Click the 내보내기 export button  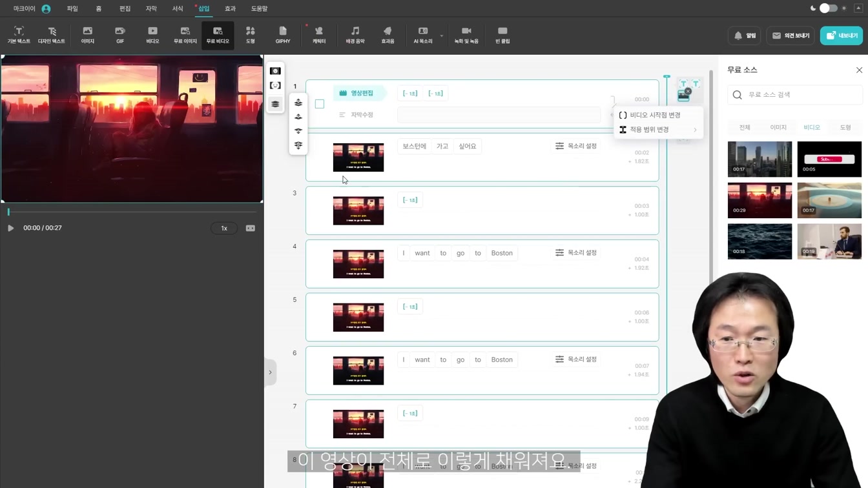click(842, 36)
